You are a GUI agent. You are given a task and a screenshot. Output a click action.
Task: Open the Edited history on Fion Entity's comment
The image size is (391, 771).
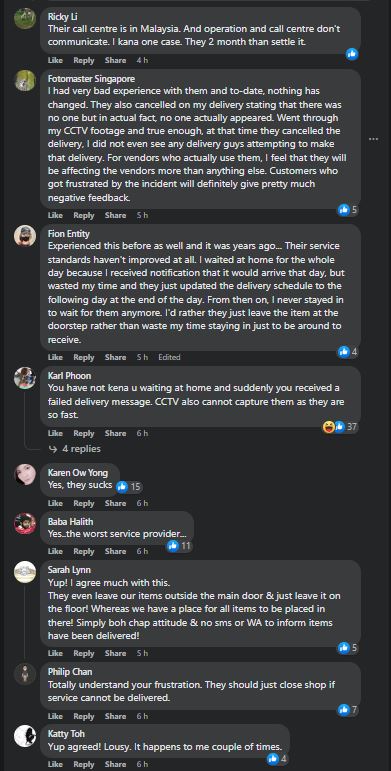click(169, 357)
